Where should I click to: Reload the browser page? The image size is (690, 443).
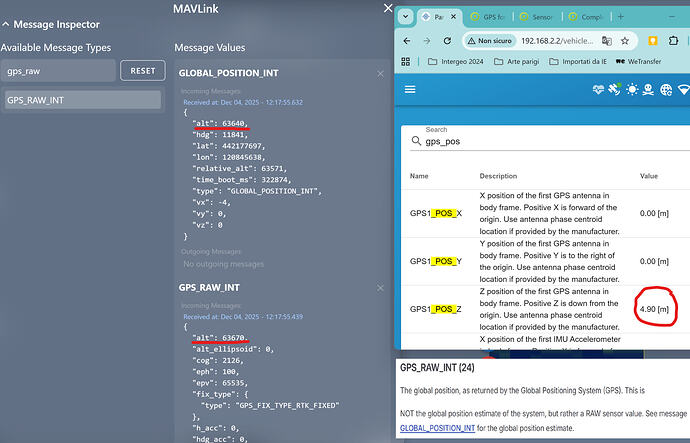(446, 41)
